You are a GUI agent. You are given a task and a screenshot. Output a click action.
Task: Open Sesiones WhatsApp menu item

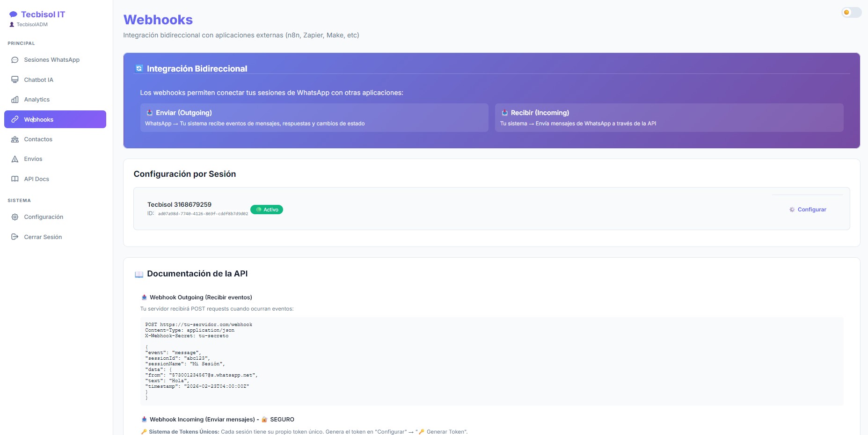click(x=55, y=60)
